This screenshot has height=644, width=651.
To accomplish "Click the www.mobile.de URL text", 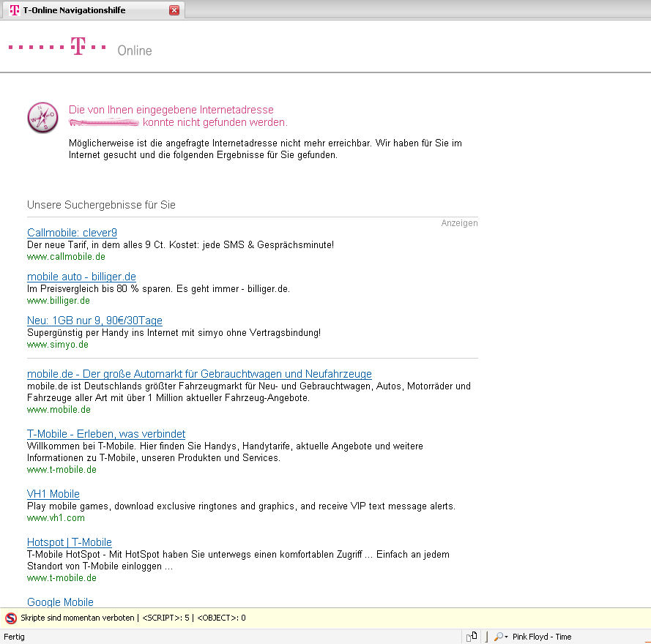I will click(59, 410).
